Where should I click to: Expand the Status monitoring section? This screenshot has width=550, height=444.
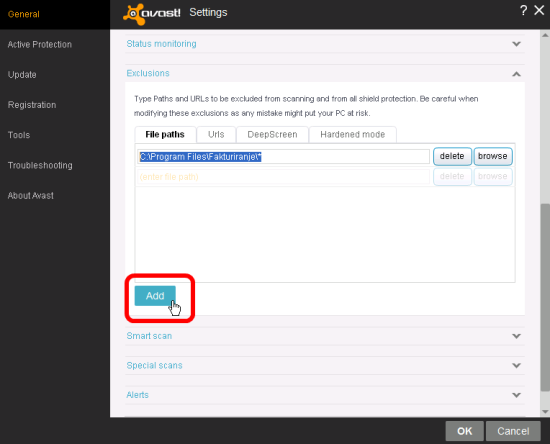[161, 44]
